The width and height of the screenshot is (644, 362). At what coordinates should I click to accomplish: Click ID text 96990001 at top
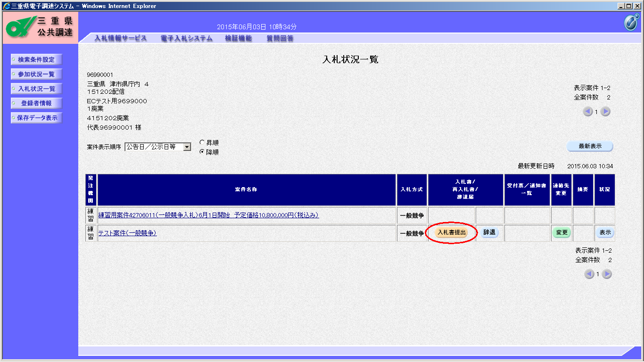tap(100, 75)
